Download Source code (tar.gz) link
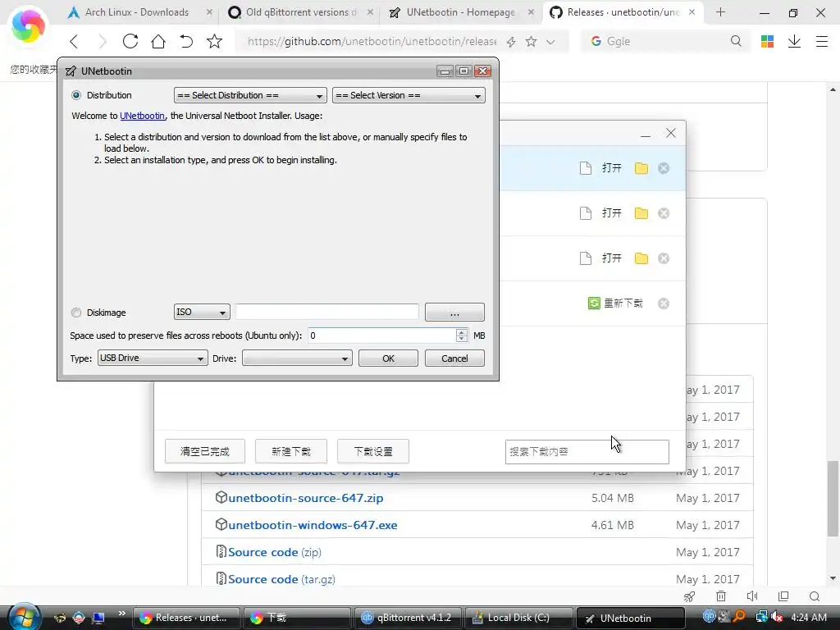 click(x=282, y=579)
